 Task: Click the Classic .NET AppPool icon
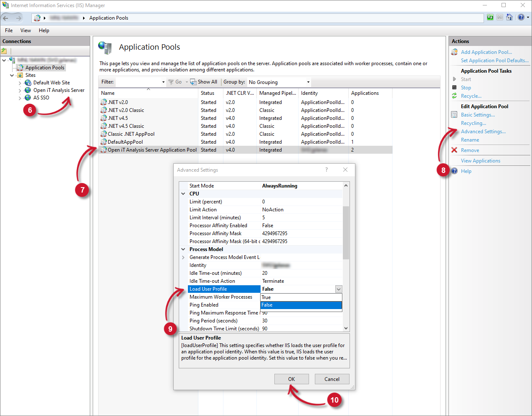(x=104, y=134)
